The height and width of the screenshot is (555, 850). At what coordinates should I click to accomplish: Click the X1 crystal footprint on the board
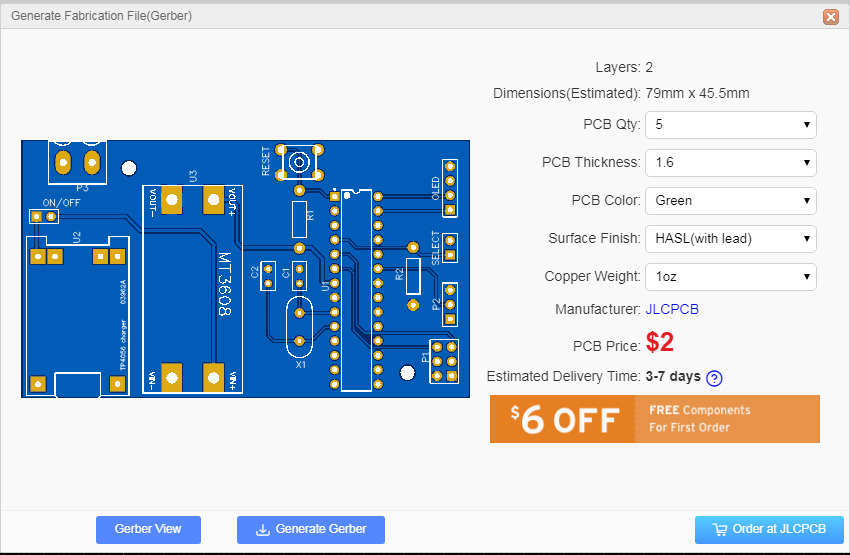coord(299,327)
